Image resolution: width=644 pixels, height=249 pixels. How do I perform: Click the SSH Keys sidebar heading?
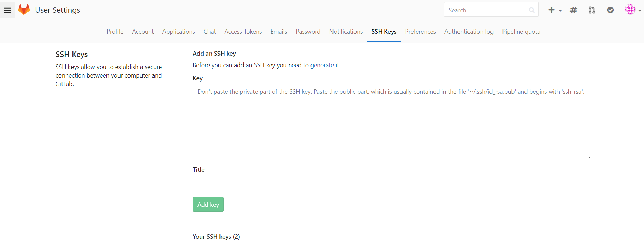[71, 54]
